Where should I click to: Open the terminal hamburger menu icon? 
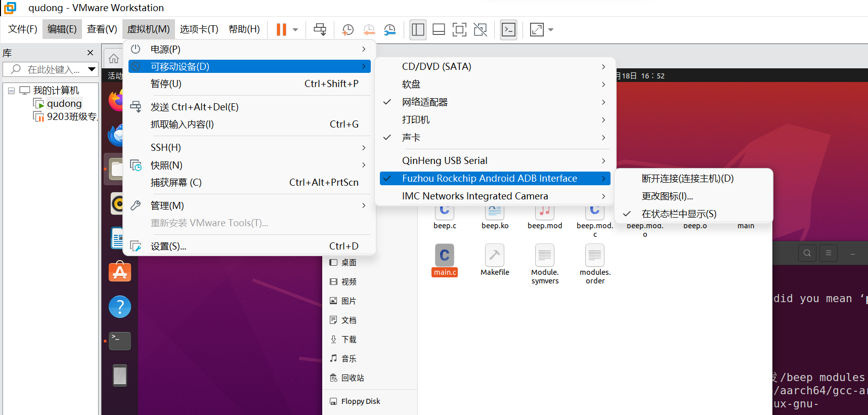click(x=829, y=253)
